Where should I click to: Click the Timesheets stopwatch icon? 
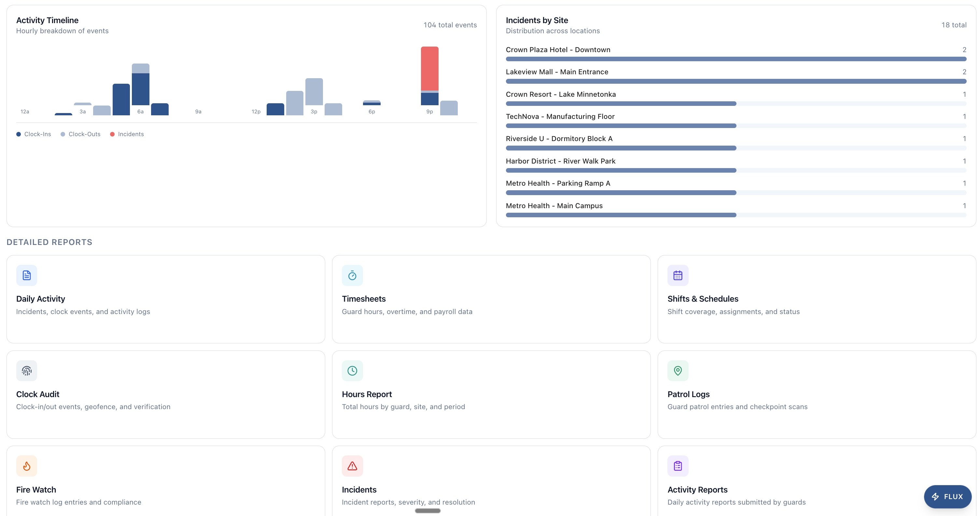[x=352, y=275]
